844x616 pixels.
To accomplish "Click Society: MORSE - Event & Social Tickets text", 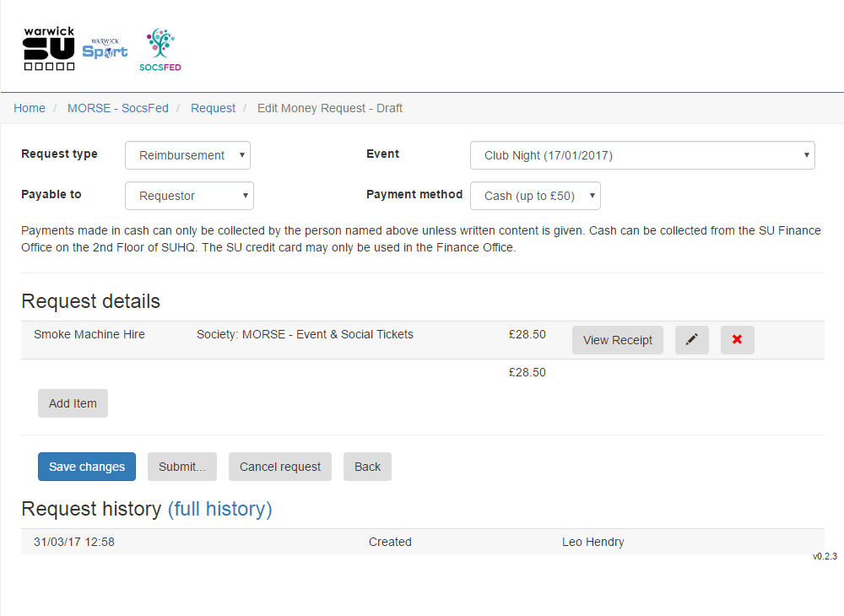I will point(306,335).
